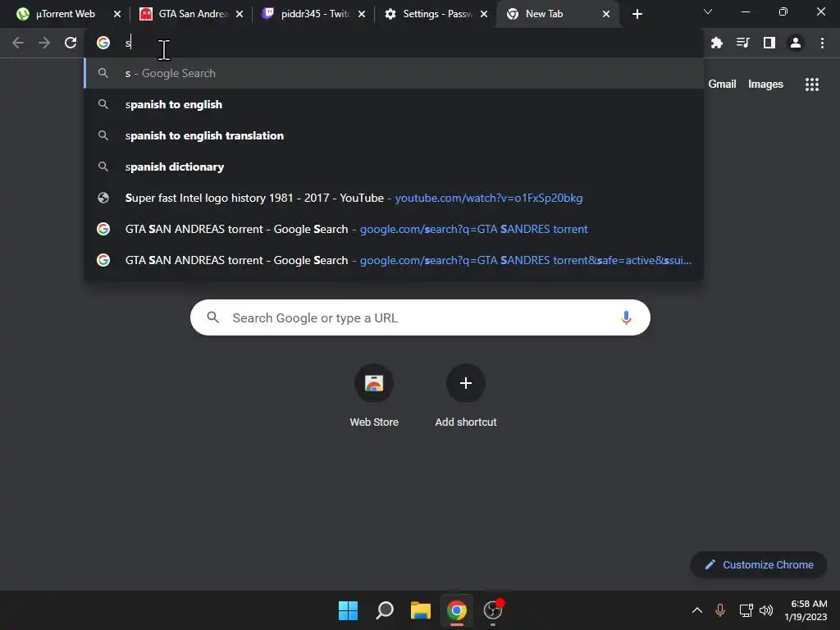The image size is (840, 630).
Task: Close the Settings Passwords tab
Action: [x=484, y=14]
